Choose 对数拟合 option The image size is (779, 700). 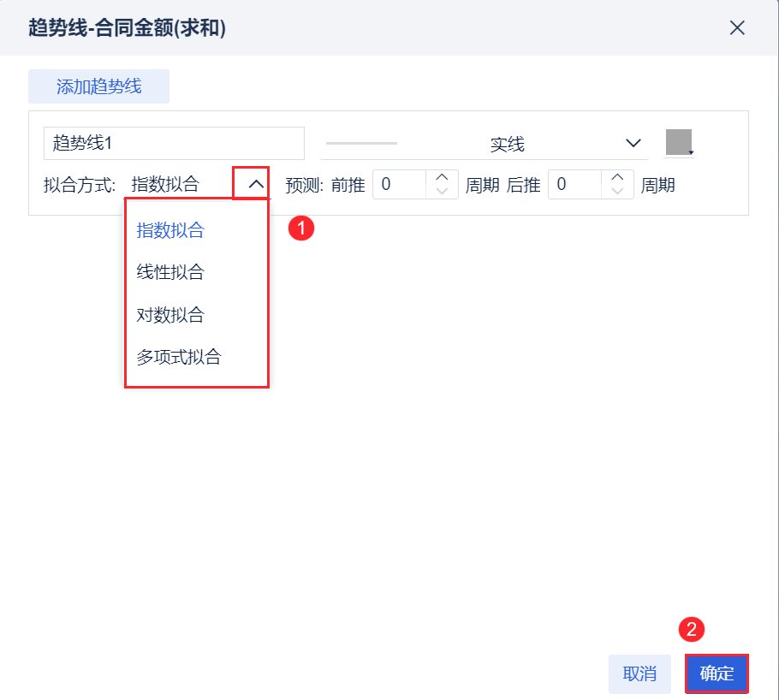coord(170,314)
